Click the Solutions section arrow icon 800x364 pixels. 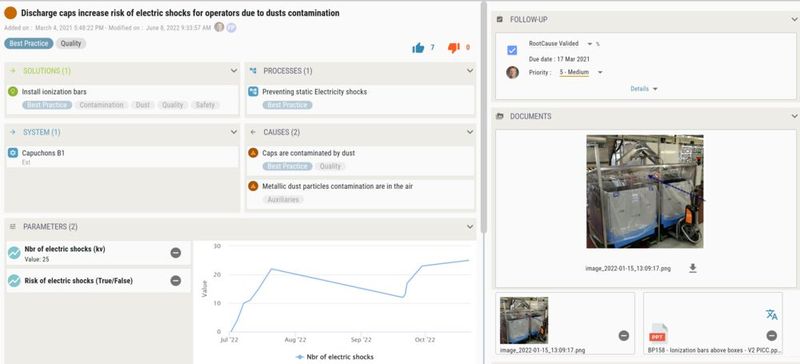[13, 71]
